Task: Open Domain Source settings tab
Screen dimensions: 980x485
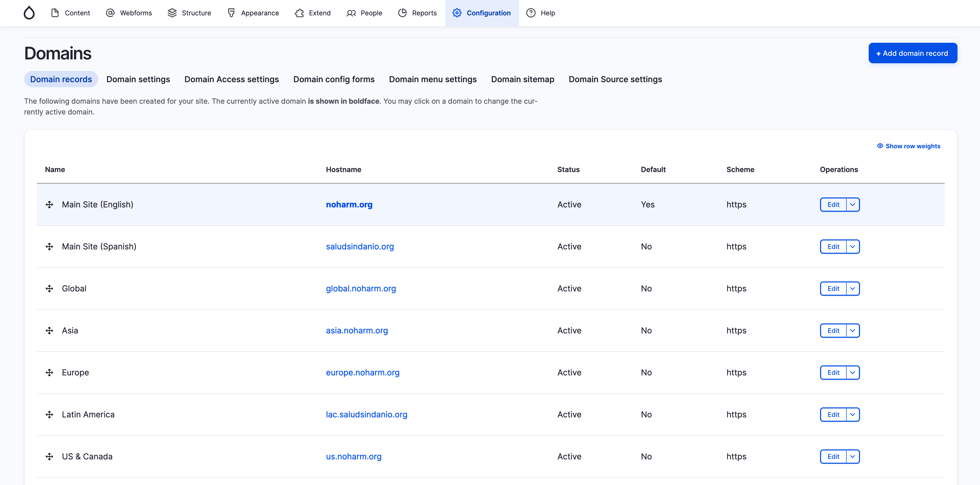Action: [615, 79]
